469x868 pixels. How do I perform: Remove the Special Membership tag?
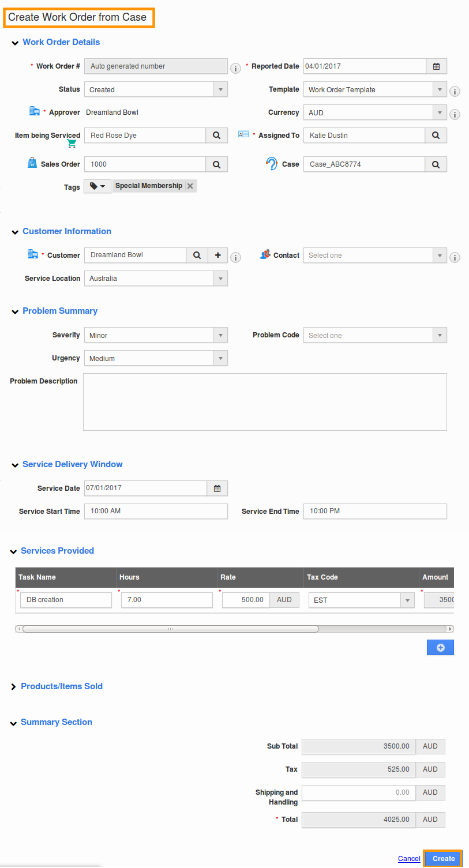coord(190,186)
